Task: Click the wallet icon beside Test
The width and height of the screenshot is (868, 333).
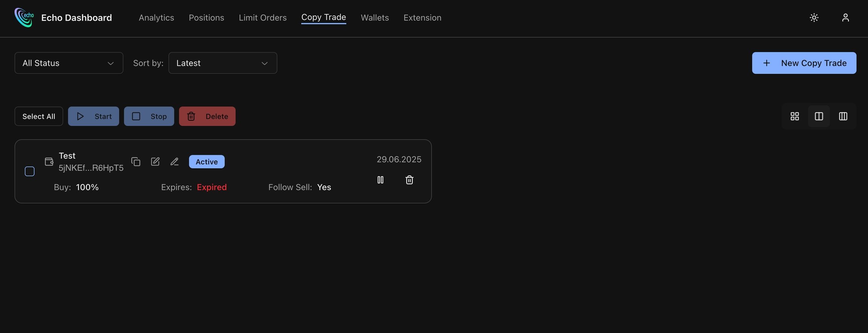Action: (x=49, y=161)
